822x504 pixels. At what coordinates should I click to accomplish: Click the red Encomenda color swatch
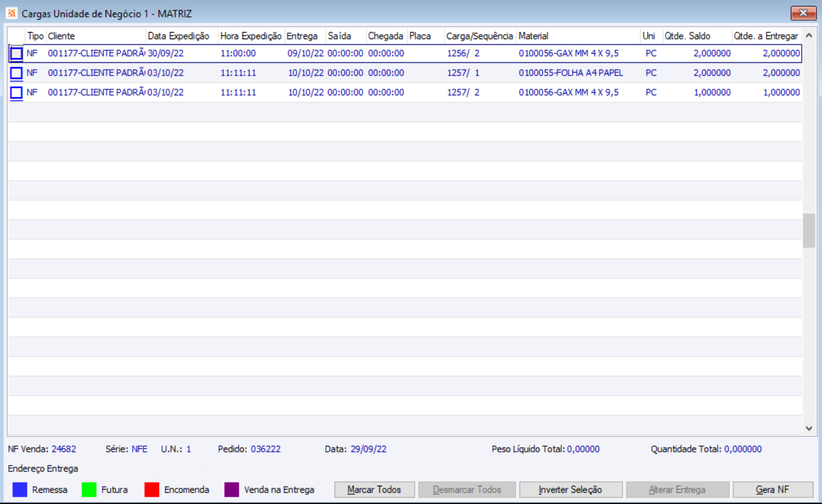pos(152,490)
